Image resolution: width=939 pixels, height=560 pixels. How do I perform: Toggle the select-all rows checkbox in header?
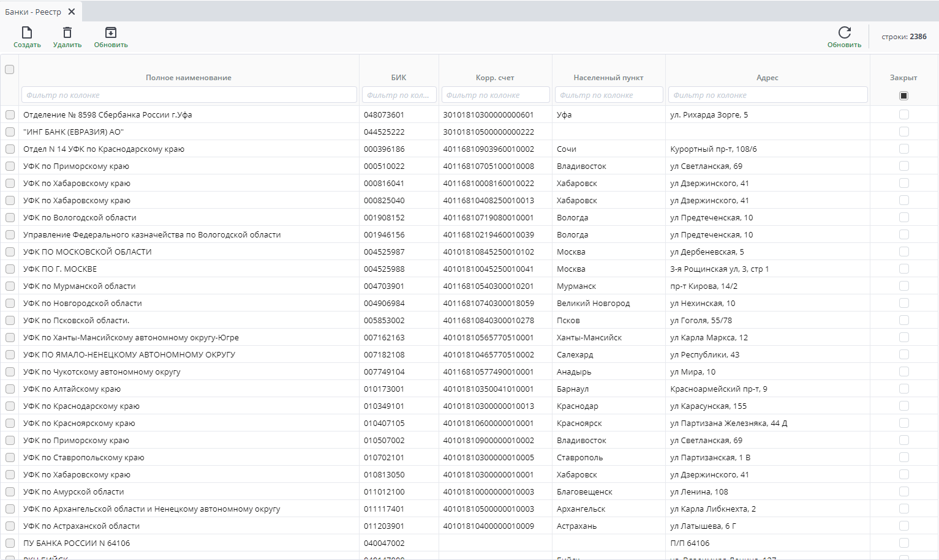pos(10,69)
